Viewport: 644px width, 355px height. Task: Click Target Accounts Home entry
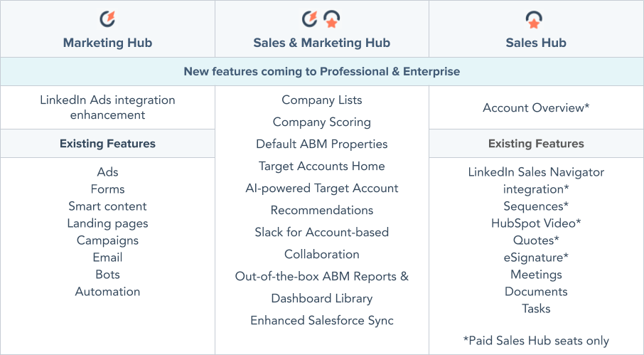point(321,166)
